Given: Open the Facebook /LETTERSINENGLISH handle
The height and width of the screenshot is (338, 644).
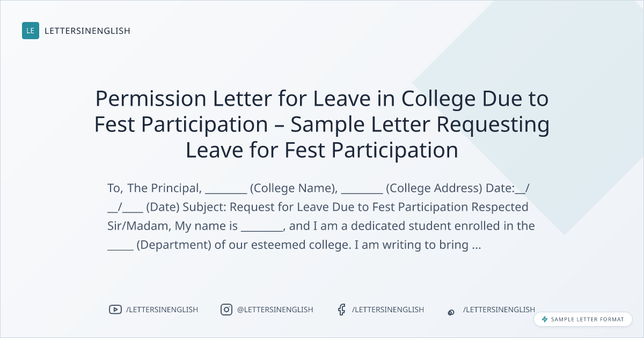Looking at the screenshot, I should 388,310.
